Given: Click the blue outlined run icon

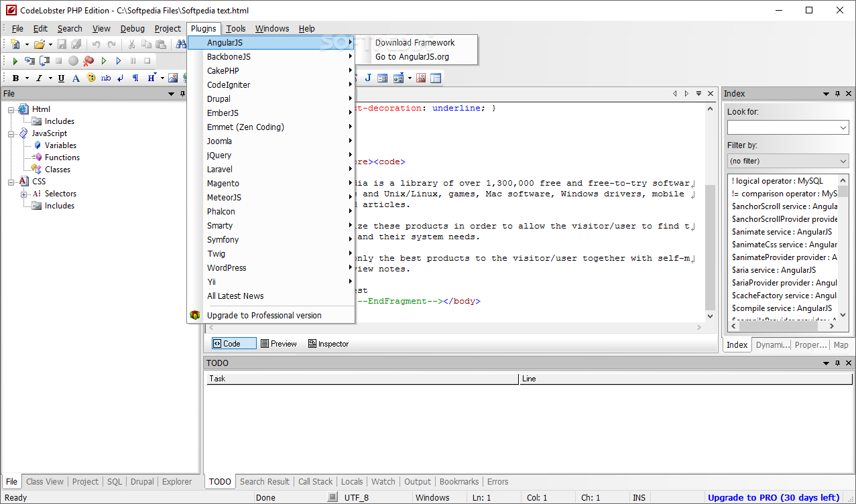Looking at the screenshot, I should coord(119,61).
